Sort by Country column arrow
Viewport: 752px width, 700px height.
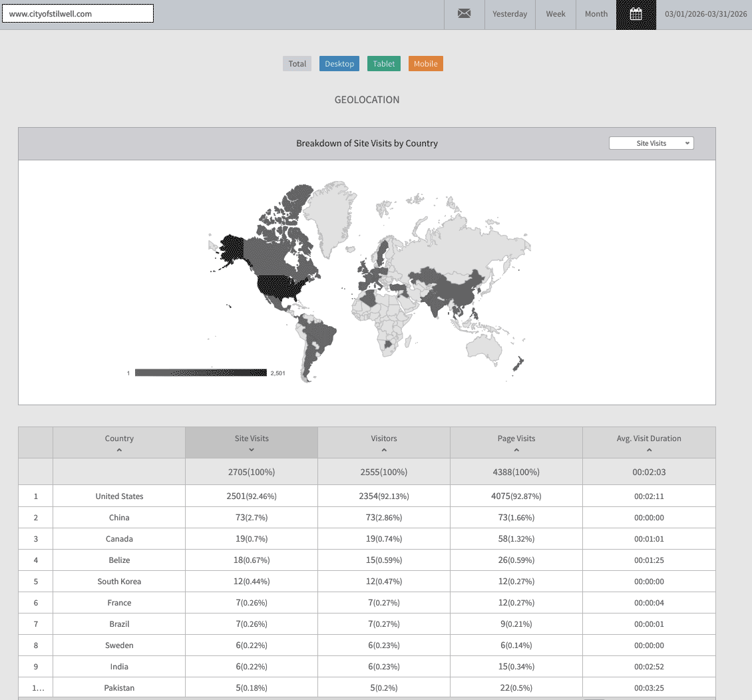[119, 450]
